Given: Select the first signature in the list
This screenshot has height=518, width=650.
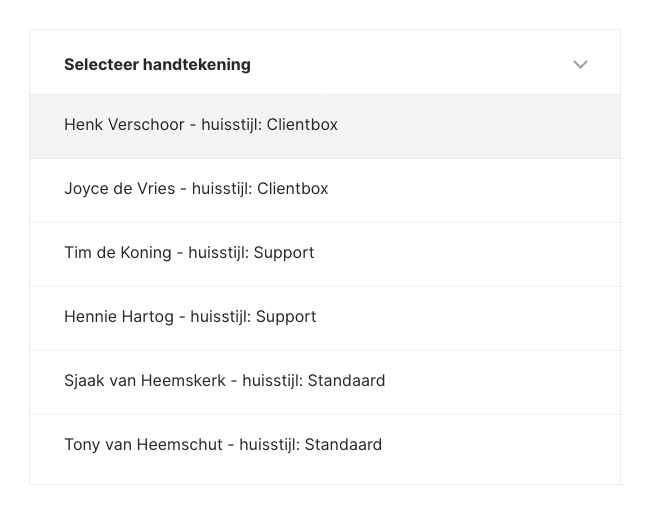Looking at the screenshot, I should (201, 125).
